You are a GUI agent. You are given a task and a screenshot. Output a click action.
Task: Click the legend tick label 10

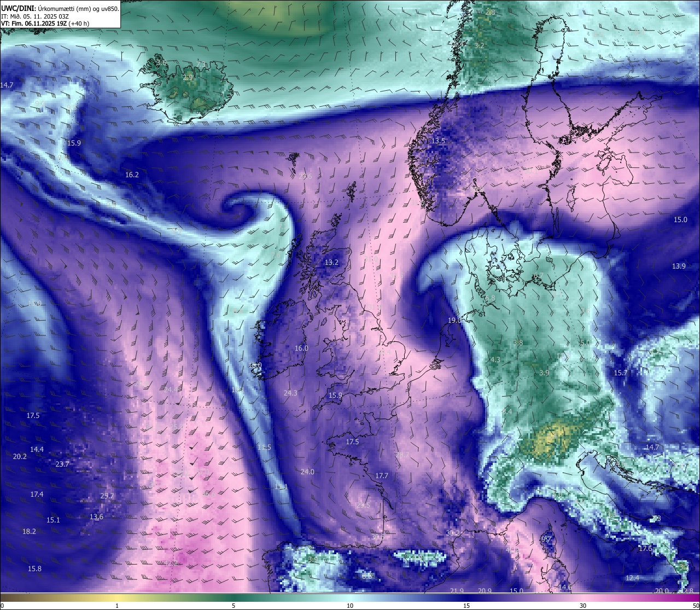click(x=350, y=606)
